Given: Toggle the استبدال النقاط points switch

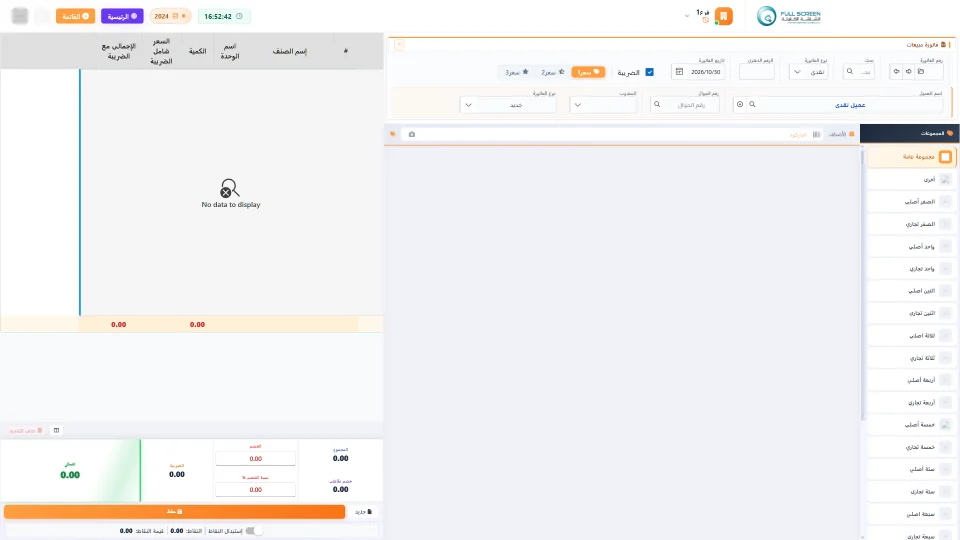Looking at the screenshot, I should pyautogui.click(x=254, y=531).
